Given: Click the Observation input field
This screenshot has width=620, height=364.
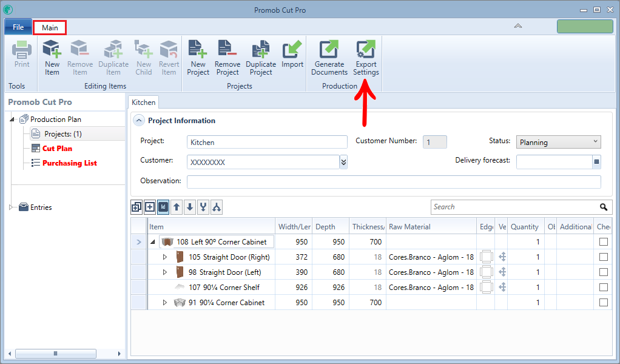Looking at the screenshot, I should [x=394, y=182].
